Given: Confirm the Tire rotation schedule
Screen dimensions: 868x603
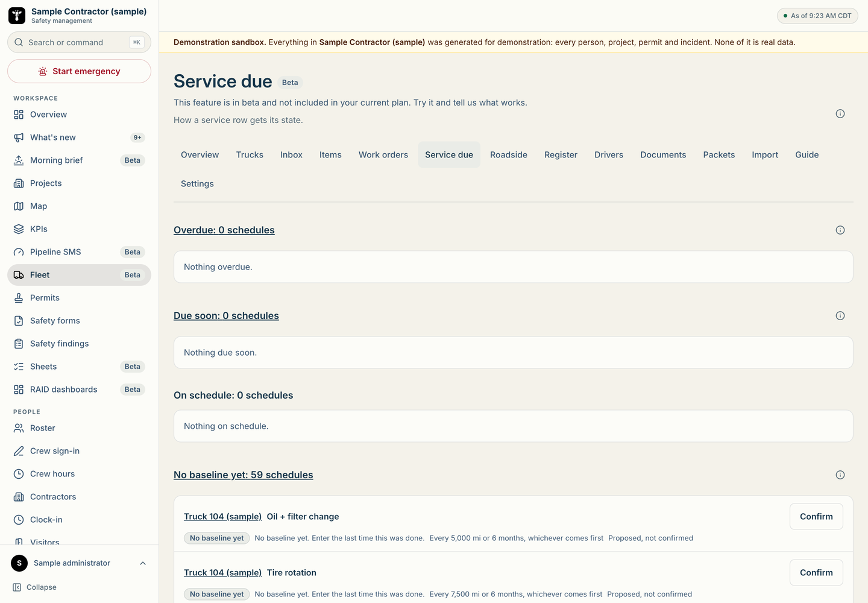Looking at the screenshot, I should pos(816,573).
